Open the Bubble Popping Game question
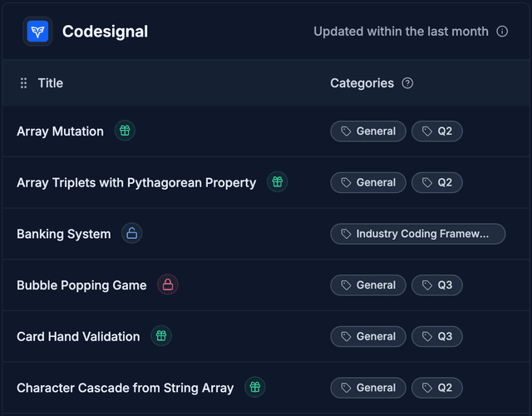The width and height of the screenshot is (532, 416). (x=81, y=285)
